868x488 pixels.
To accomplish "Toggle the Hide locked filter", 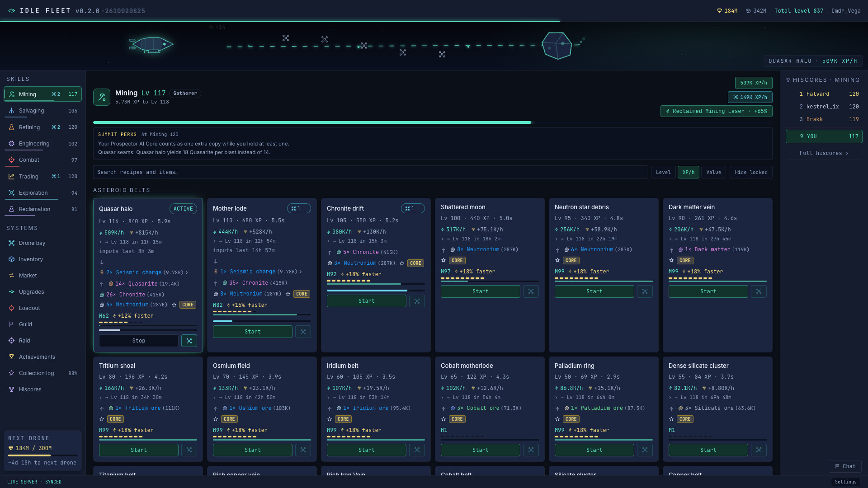I will pyautogui.click(x=751, y=172).
